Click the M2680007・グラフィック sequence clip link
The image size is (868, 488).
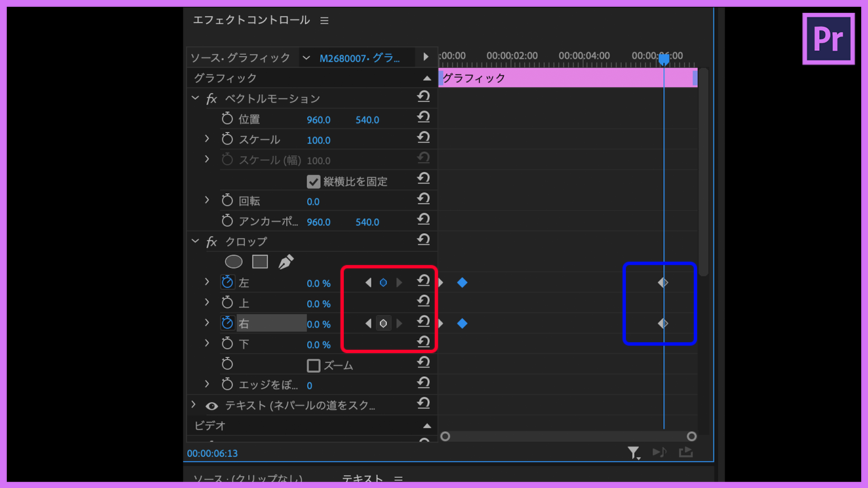point(360,58)
